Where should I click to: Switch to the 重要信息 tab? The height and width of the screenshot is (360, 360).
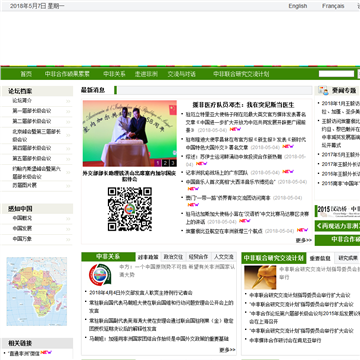(x=320, y=258)
